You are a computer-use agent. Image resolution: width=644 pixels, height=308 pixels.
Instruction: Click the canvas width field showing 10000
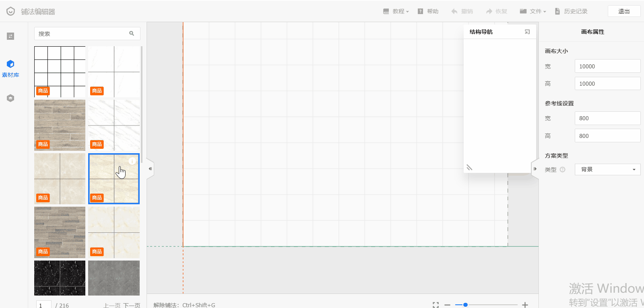pyautogui.click(x=607, y=66)
